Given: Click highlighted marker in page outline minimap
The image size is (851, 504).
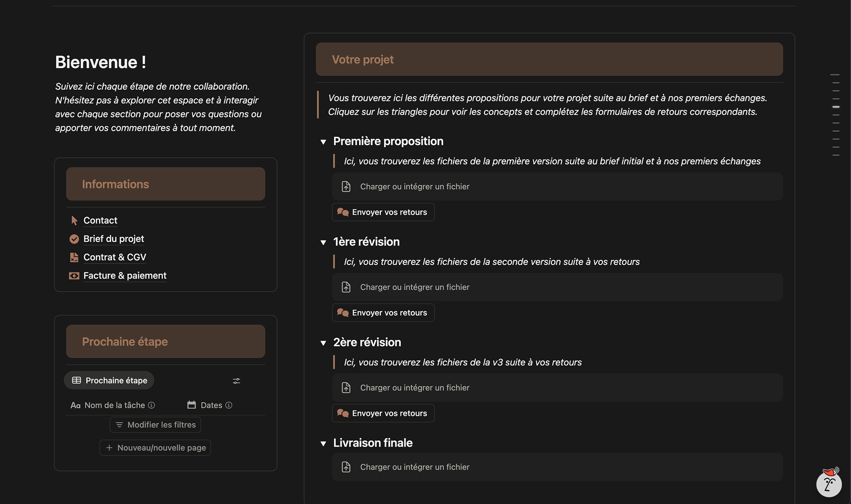Looking at the screenshot, I should point(835,107).
